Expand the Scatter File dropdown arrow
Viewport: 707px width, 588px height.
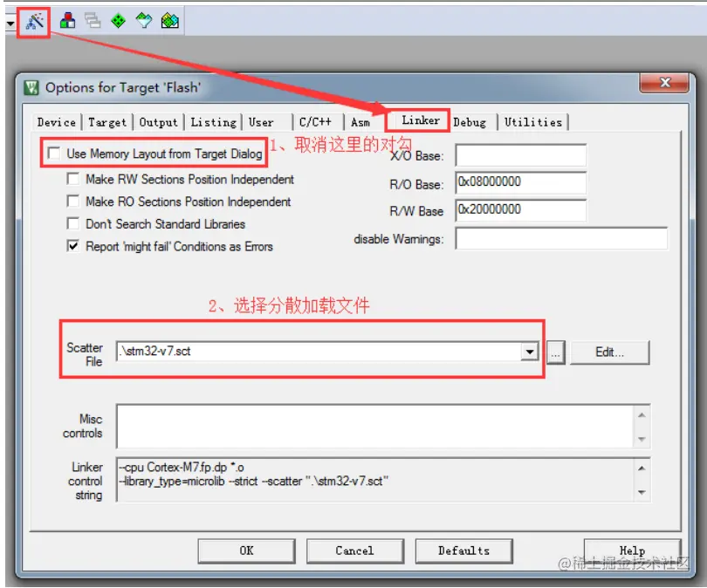[x=530, y=352]
